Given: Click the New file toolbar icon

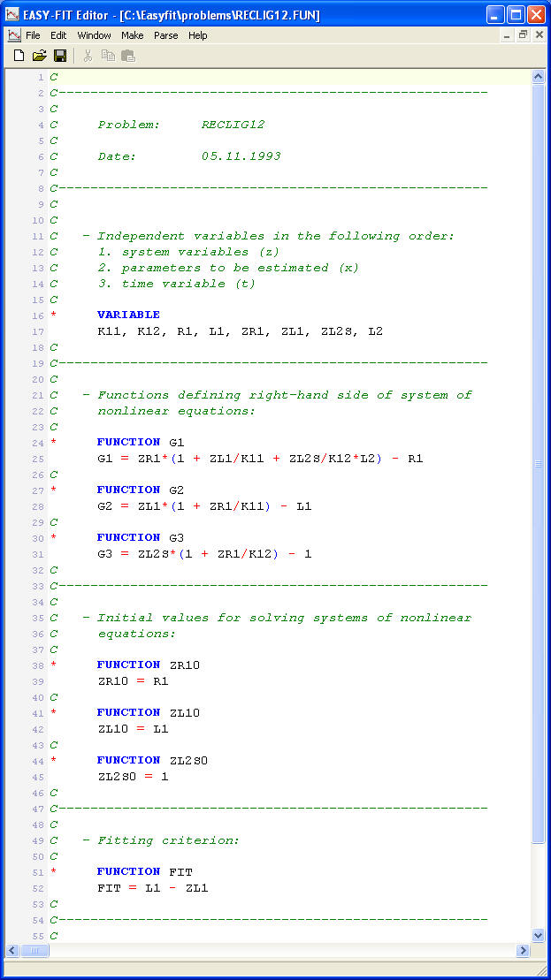Looking at the screenshot, I should [19, 56].
